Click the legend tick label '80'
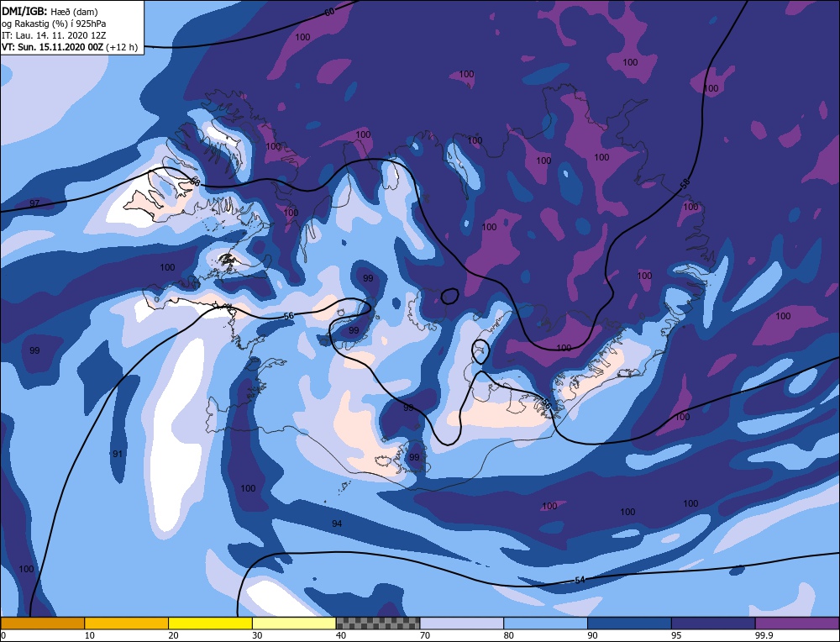The height and width of the screenshot is (642, 840). tap(509, 635)
